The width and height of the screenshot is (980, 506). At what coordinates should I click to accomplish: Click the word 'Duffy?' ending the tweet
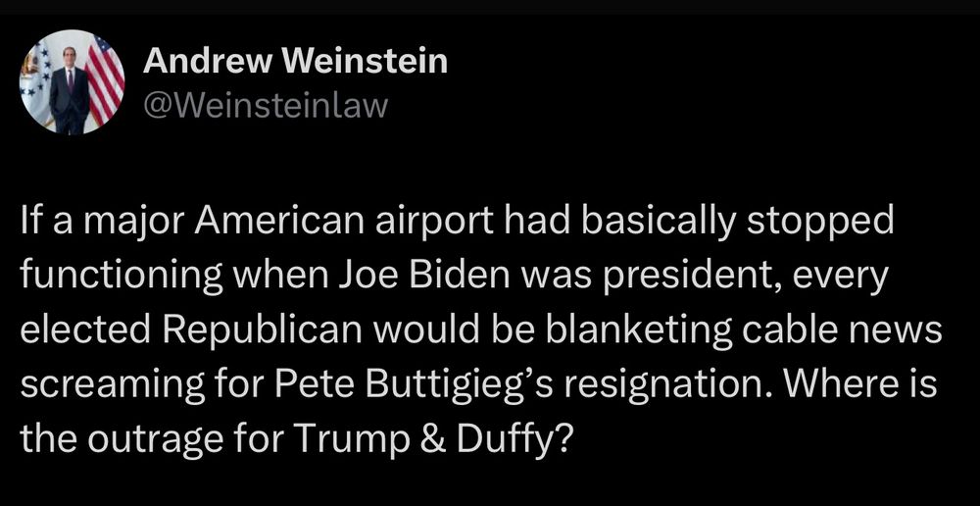point(512,441)
